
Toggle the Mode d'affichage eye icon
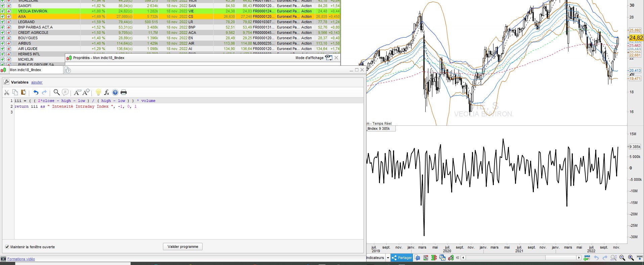click(x=329, y=58)
